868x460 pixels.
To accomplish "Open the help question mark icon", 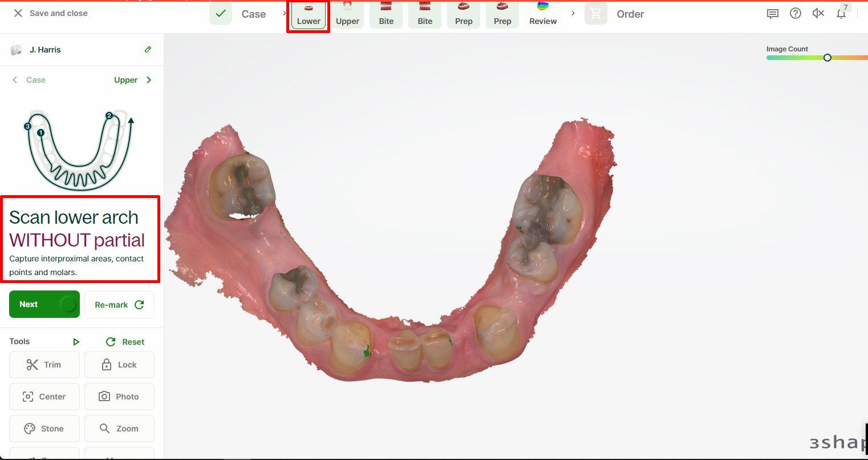I will tap(796, 14).
